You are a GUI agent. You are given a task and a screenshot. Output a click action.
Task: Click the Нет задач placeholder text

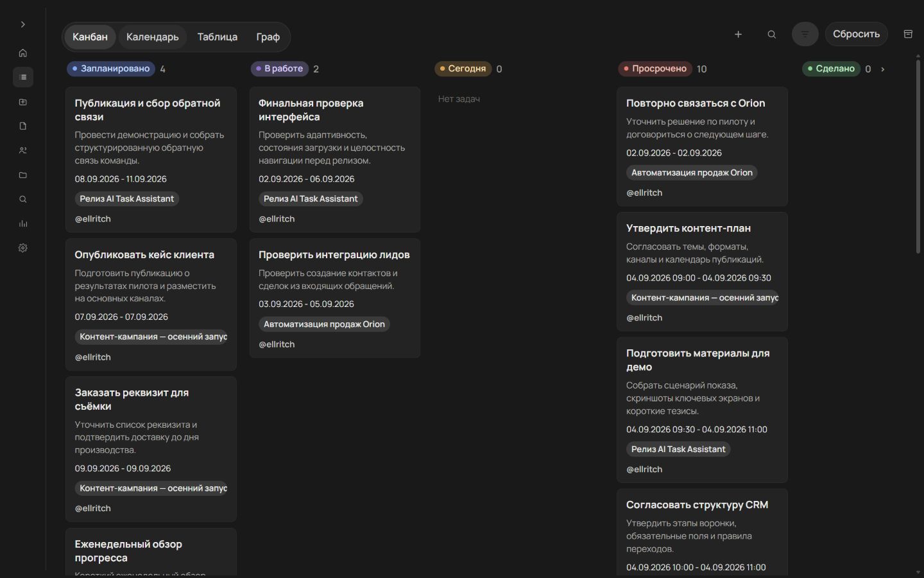[x=459, y=99]
